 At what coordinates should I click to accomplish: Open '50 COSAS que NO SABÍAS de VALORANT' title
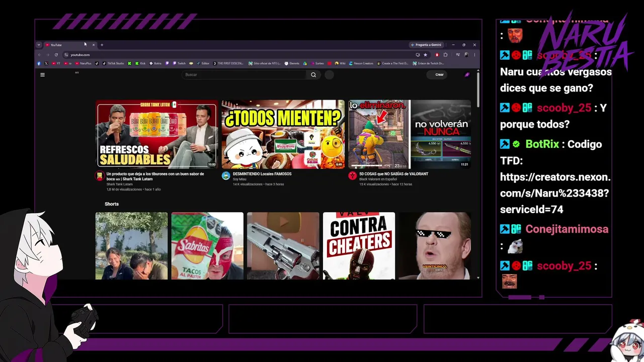[393, 174]
